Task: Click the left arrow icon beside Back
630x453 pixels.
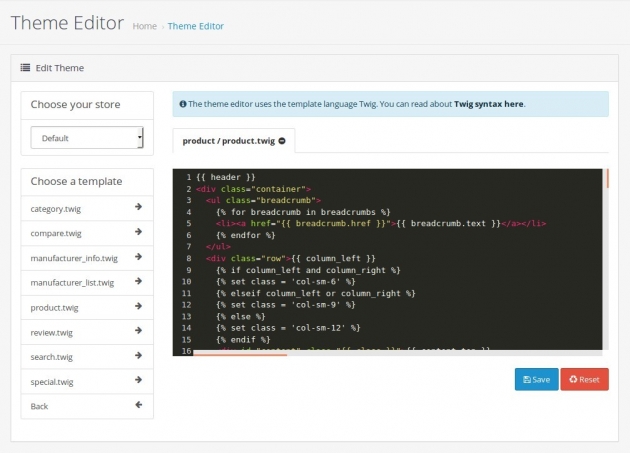Action: pos(138,405)
